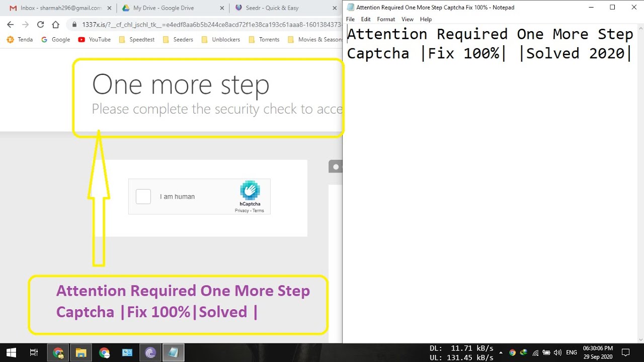Click the DL/UL network speed meter

tap(461, 353)
